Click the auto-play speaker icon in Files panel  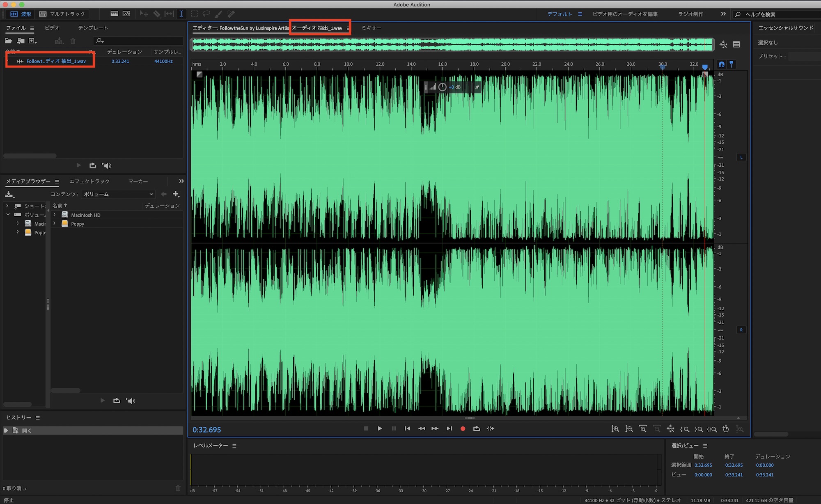coord(107,165)
